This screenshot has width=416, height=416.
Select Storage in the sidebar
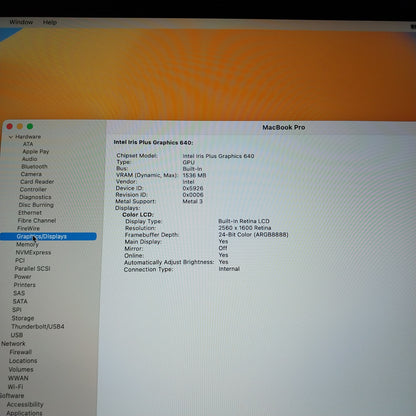pyautogui.click(x=23, y=318)
